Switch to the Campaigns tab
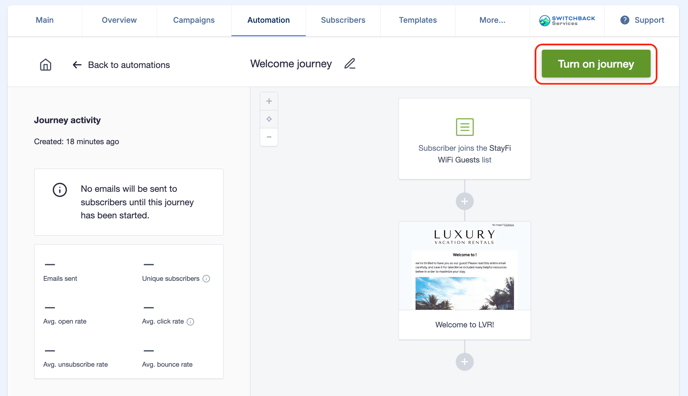 coord(194,20)
